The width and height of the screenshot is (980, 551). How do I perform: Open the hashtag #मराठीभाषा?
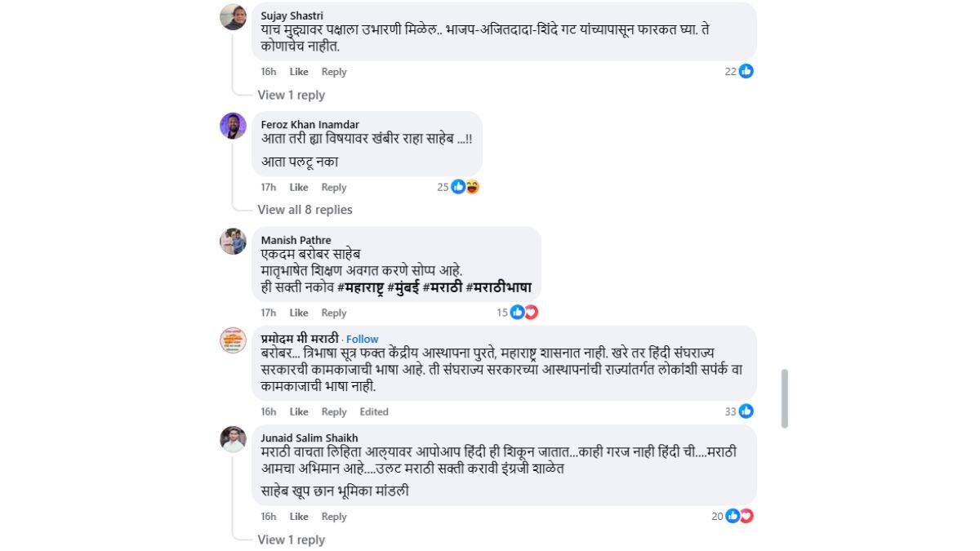499,287
